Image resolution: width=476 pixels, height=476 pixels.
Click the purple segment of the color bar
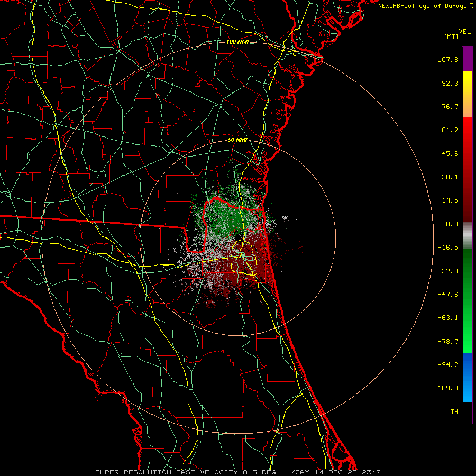pyautogui.click(x=467, y=59)
